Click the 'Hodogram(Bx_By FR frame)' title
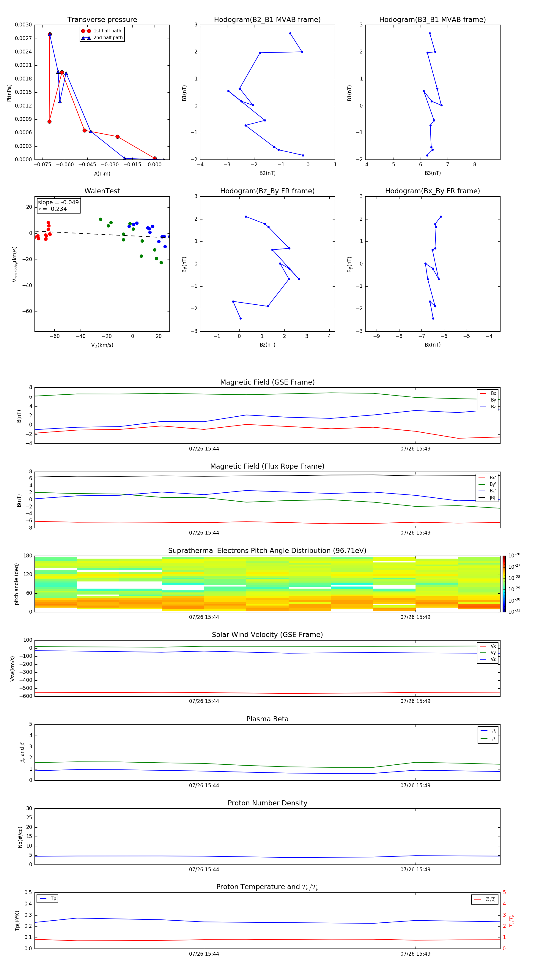The width and height of the screenshot is (535, 980). coord(432,191)
